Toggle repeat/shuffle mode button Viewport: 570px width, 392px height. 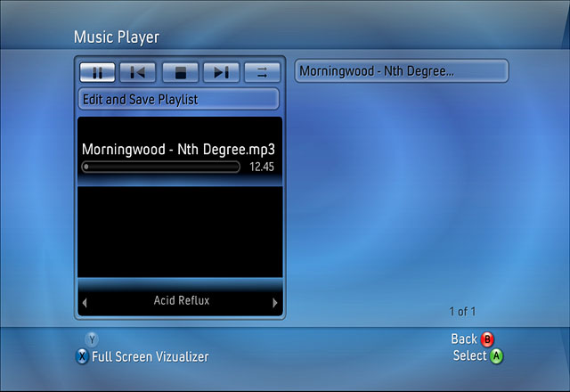click(263, 72)
